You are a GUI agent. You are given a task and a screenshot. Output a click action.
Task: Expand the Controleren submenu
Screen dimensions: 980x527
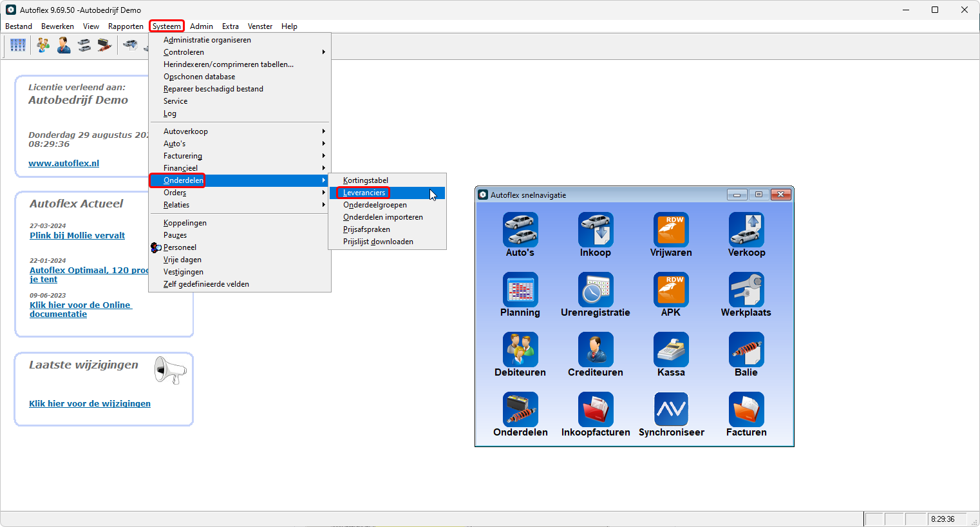point(240,52)
